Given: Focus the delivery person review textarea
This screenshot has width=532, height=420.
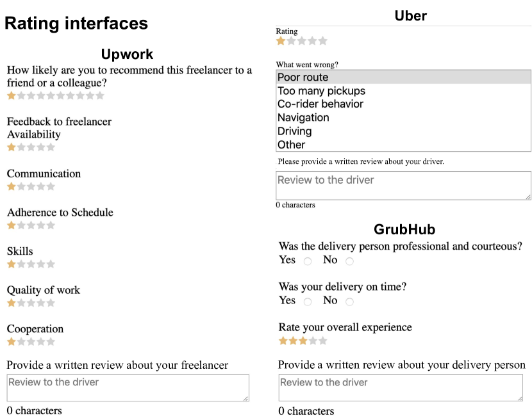Looking at the screenshot, I should (x=400, y=388).
